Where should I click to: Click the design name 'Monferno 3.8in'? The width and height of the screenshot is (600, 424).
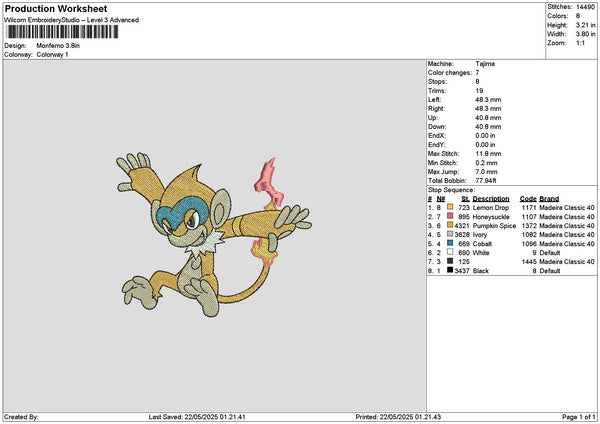coord(58,46)
